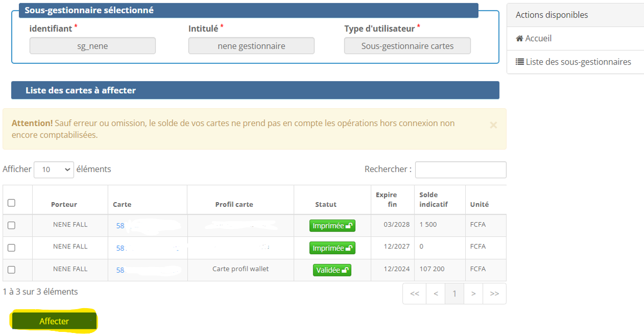Open Liste des sous-gestionnaires menu item
Screen dimensions: 644x334
click(x=578, y=62)
